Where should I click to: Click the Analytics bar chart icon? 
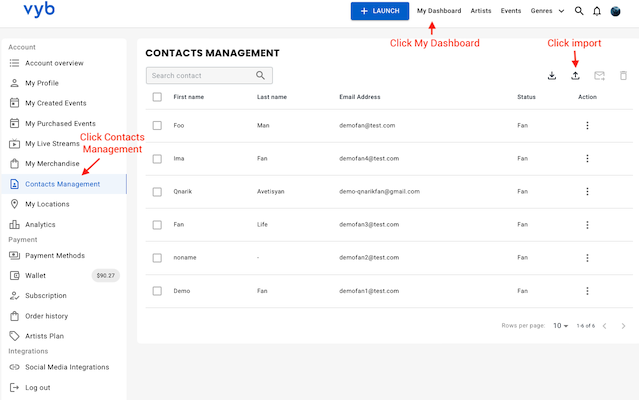pyautogui.click(x=14, y=224)
